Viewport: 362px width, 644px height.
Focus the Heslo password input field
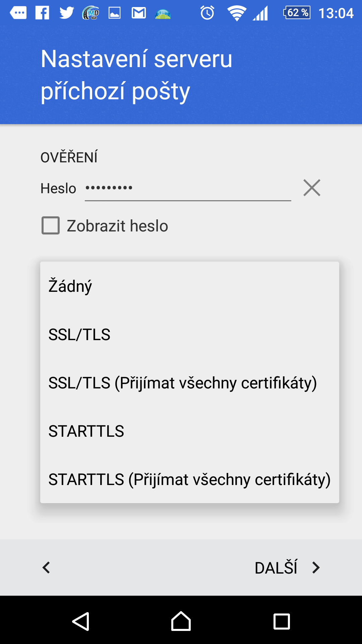pos(188,188)
